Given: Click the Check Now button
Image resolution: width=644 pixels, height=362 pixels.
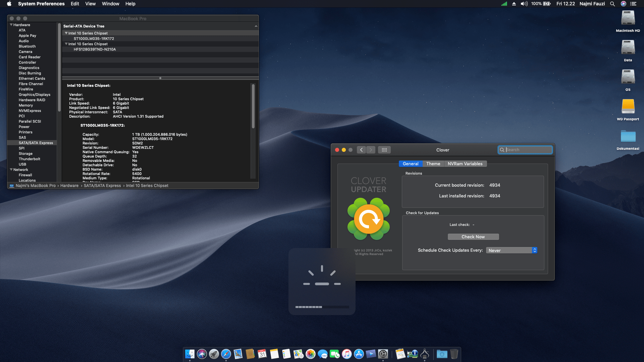Looking at the screenshot, I should (473, 237).
